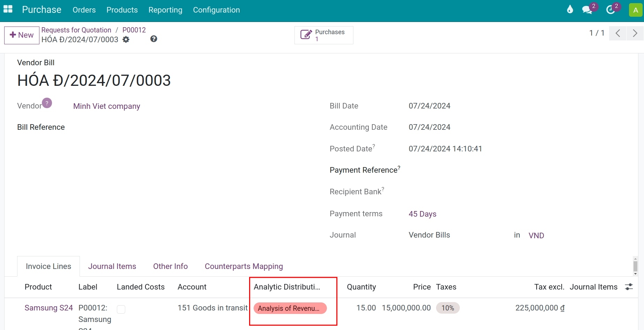Create a new record with the New button
The image size is (644, 330).
click(x=21, y=35)
